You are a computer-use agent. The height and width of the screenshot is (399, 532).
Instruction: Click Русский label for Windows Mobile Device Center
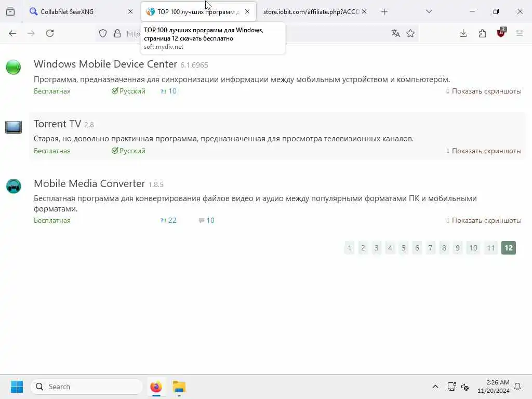coord(129,91)
